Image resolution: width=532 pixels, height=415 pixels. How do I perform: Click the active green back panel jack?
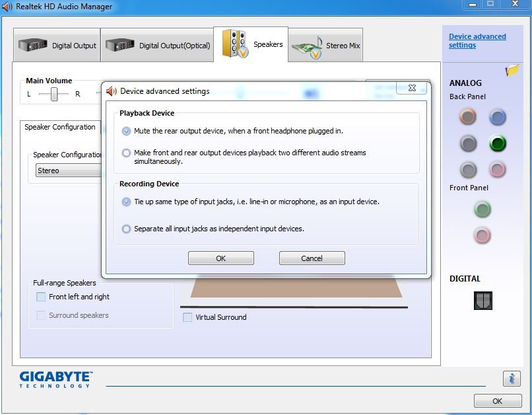click(498, 143)
